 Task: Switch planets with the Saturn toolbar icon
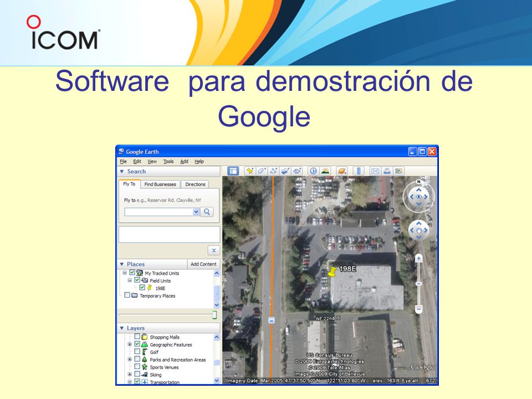click(342, 171)
